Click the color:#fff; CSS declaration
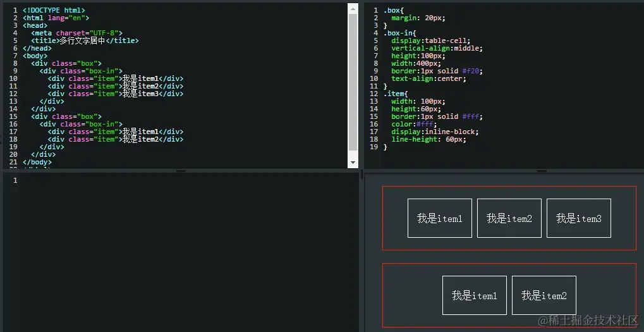Image resolution: width=644 pixels, height=332 pixels. coord(414,124)
